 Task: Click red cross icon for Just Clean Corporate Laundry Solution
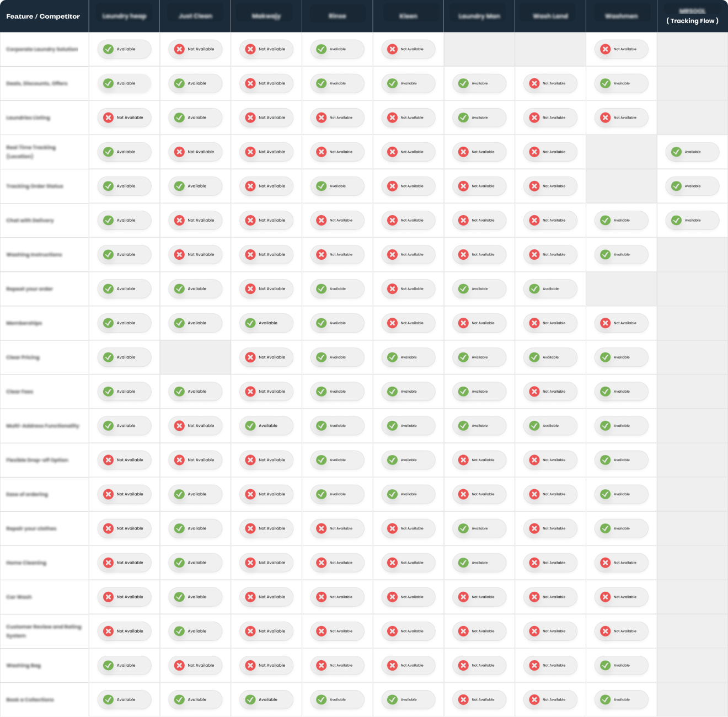(180, 49)
